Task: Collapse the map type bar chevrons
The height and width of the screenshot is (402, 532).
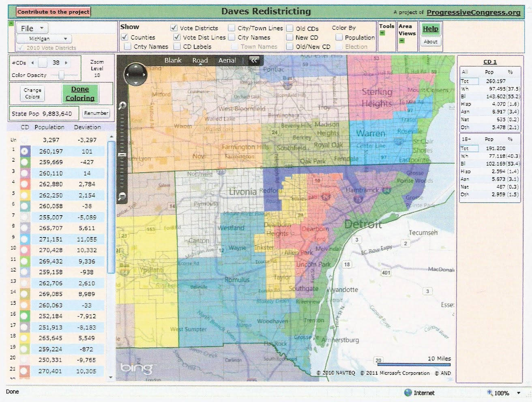Action: click(x=254, y=60)
